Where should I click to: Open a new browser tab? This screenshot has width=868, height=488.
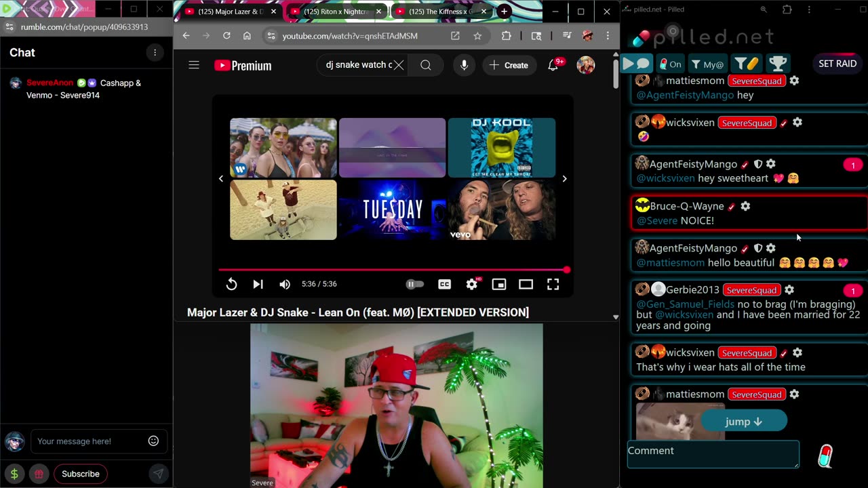(504, 12)
